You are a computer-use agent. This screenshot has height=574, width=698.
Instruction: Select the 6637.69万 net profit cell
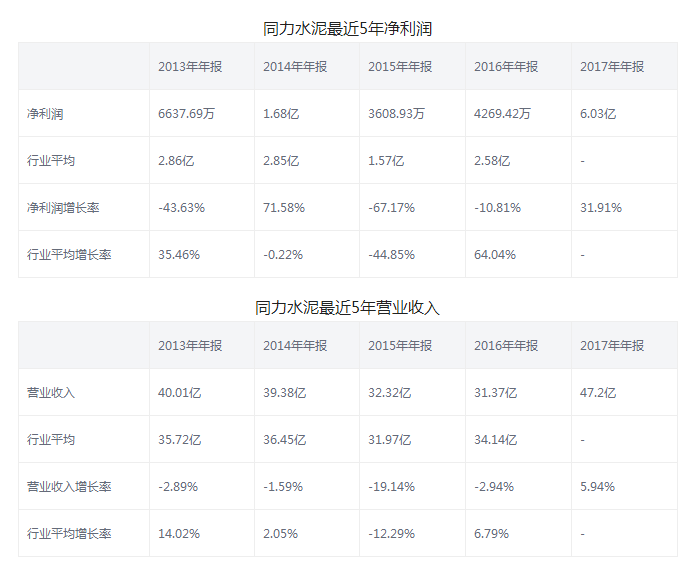(186, 114)
